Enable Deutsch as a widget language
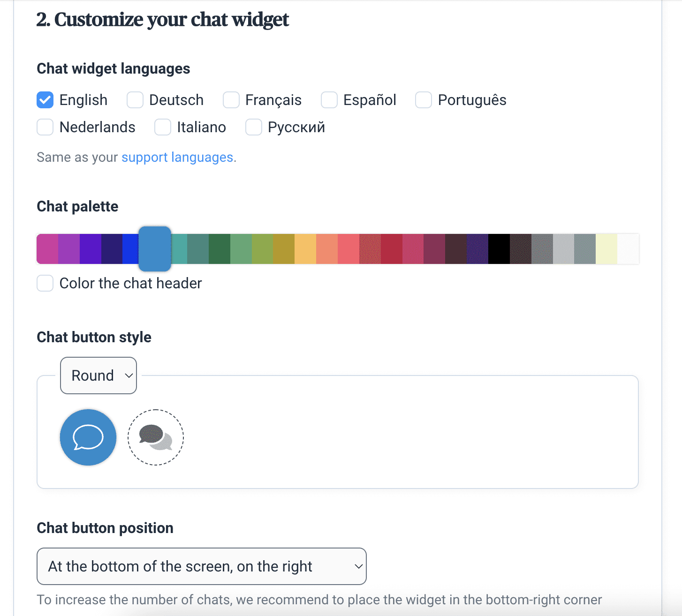This screenshot has width=682, height=616. tap(135, 100)
